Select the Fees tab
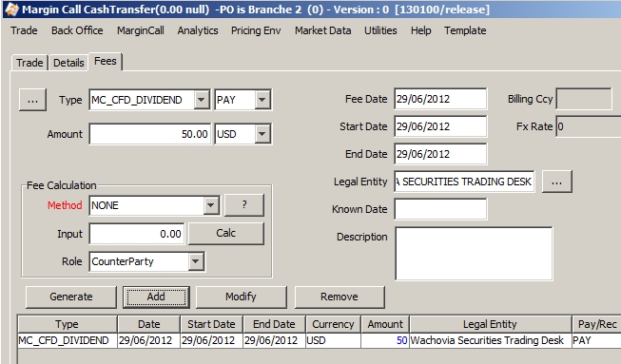 point(106,62)
